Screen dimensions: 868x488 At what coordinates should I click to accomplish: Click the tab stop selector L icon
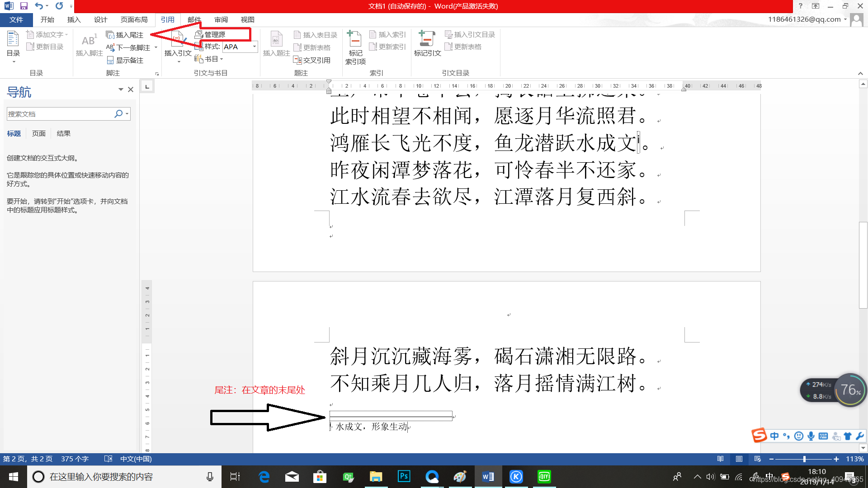click(147, 86)
